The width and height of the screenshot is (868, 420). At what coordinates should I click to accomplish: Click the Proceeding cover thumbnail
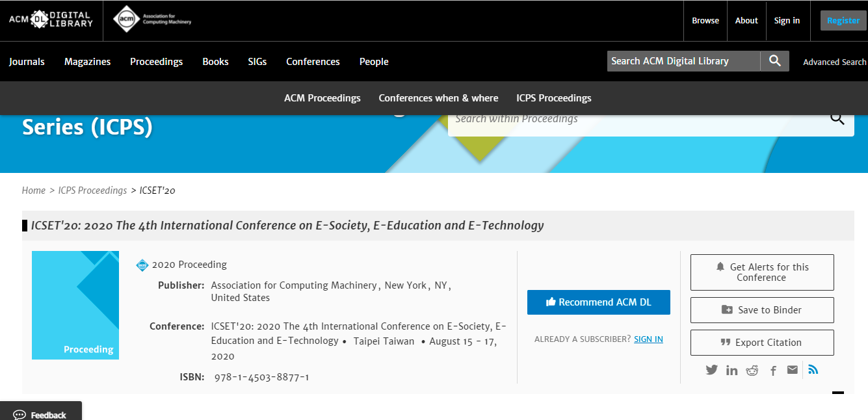tap(75, 305)
